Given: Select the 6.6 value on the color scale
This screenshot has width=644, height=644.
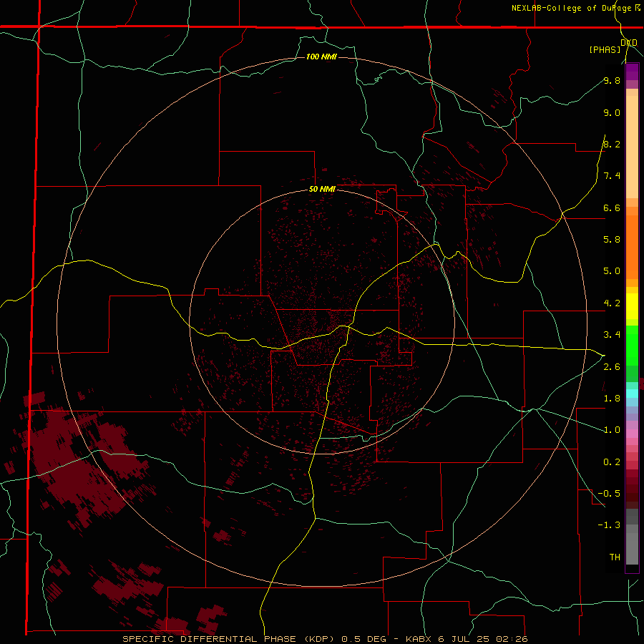Looking at the screenshot, I should [x=612, y=208].
